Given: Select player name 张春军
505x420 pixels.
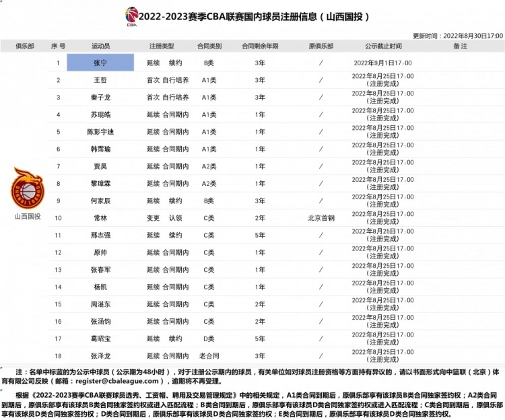Looking at the screenshot, I should [x=100, y=270].
